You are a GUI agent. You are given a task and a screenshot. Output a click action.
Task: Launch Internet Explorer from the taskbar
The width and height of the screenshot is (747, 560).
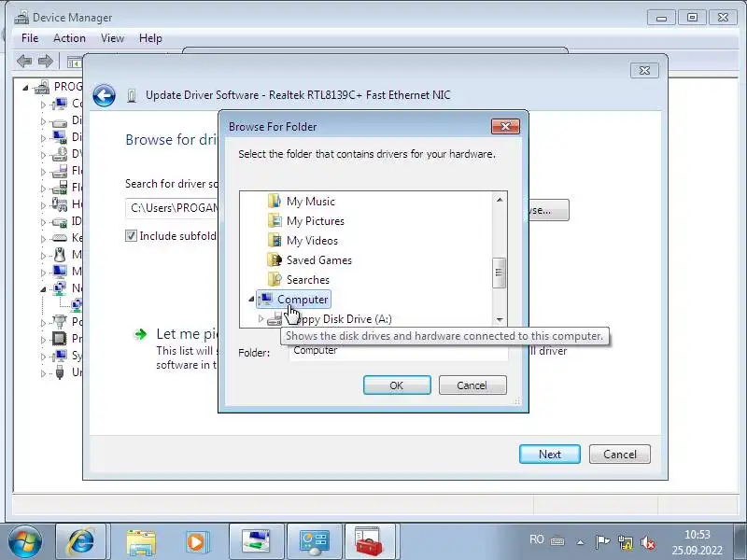(x=81, y=541)
